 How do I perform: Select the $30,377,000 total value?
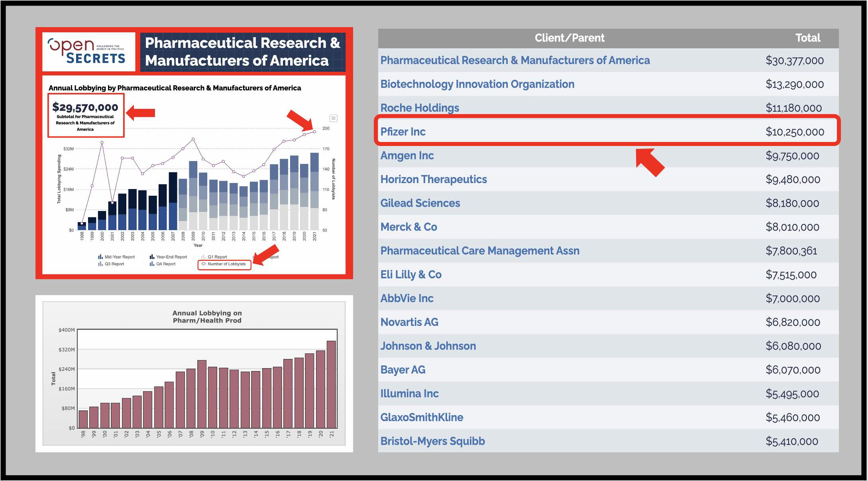click(795, 61)
